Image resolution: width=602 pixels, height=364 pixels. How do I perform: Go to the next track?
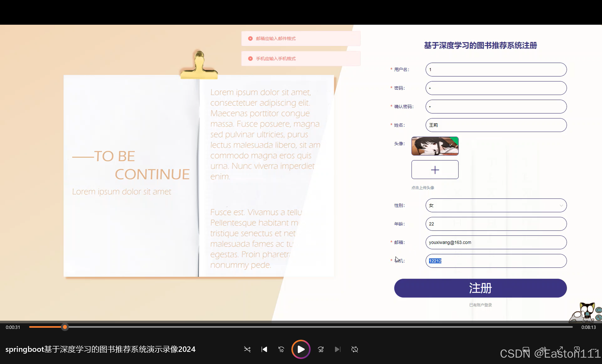click(x=338, y=349)
